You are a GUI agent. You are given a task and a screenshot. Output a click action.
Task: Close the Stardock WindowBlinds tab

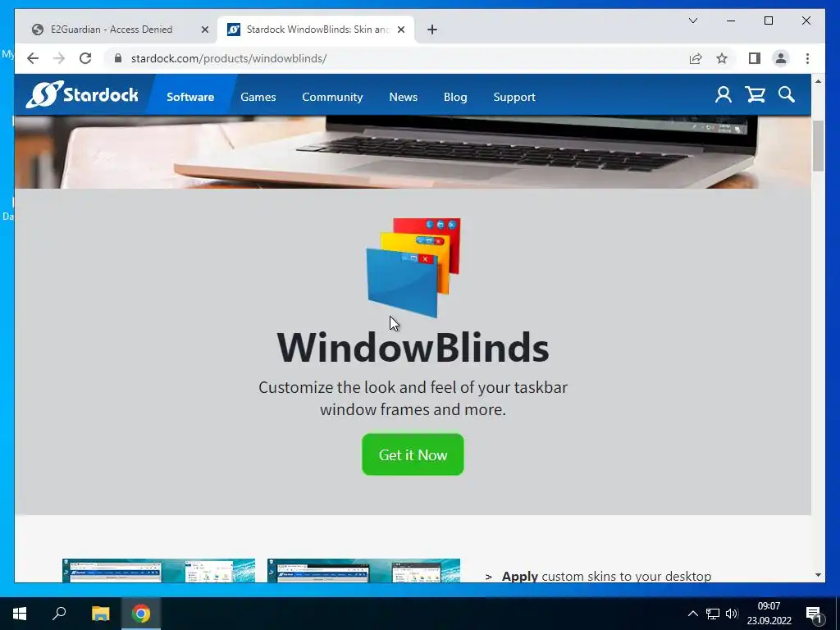[x=400, y=30]
